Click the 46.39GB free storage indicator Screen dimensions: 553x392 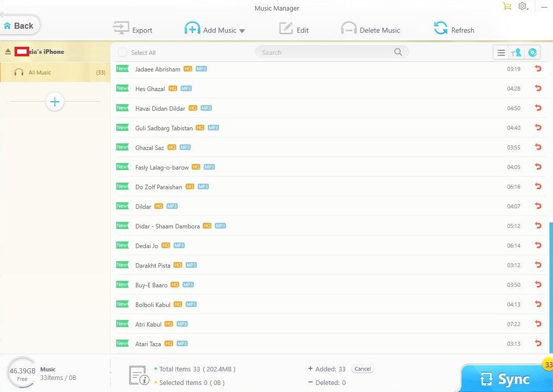(22, 373)
